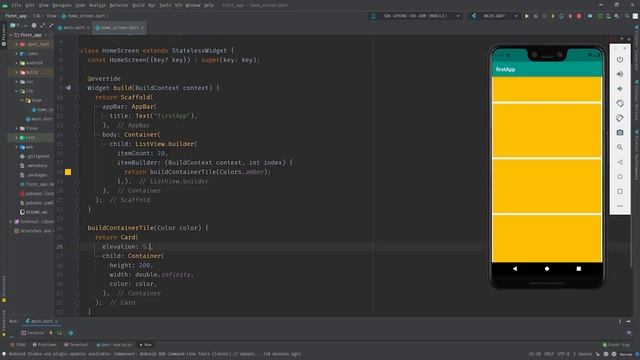640x360 pixels.
Task: Tap the phone navigation recents square
Action: pos(579,269)
